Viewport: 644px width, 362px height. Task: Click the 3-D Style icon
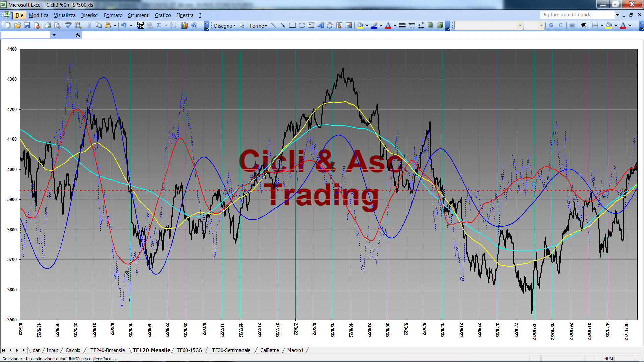[440, 25]
